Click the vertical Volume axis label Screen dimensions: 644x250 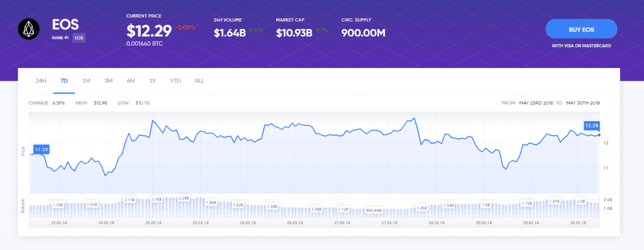(23, 206)
